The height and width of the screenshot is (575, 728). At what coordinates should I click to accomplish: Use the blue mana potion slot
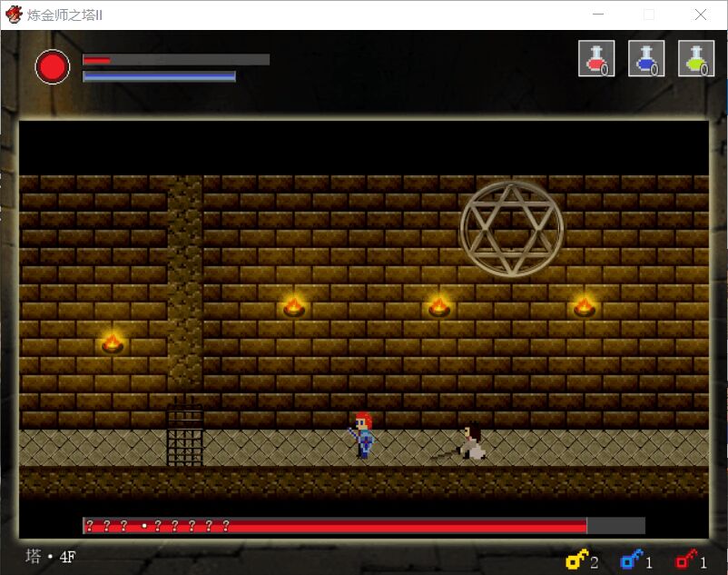coord(646,58)
